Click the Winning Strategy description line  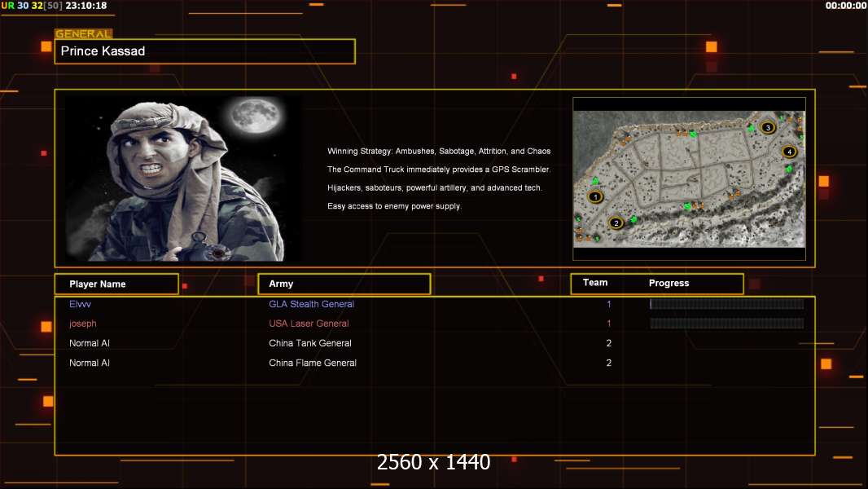tap(439, 152)
